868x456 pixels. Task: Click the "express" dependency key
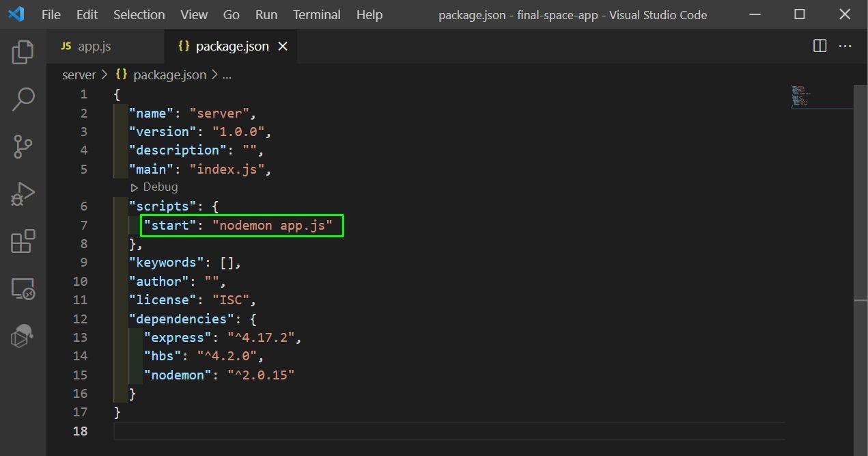(x=178, y=338)
